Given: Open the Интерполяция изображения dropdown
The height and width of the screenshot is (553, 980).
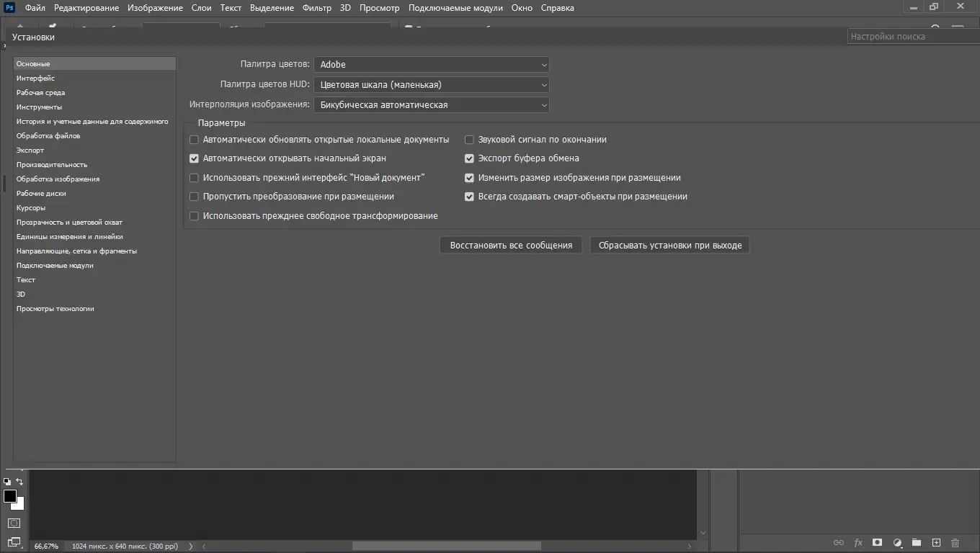Looking at the screenshot, I should click(431, 105).
